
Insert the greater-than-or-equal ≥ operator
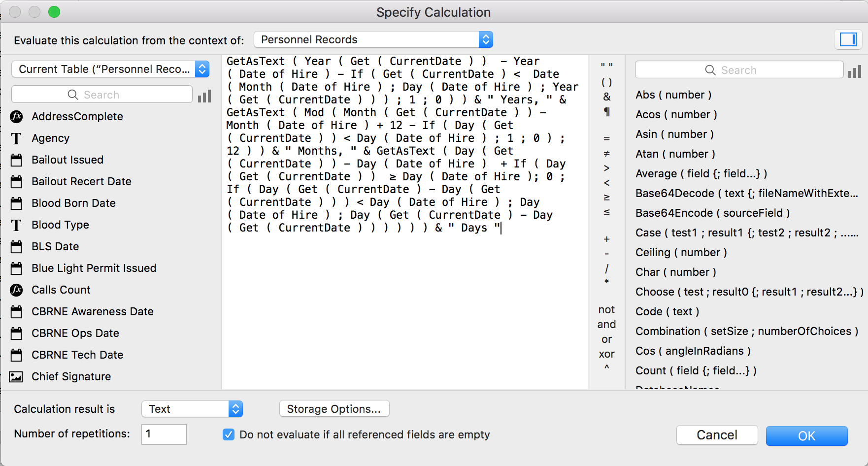click(x=607, y=198)
